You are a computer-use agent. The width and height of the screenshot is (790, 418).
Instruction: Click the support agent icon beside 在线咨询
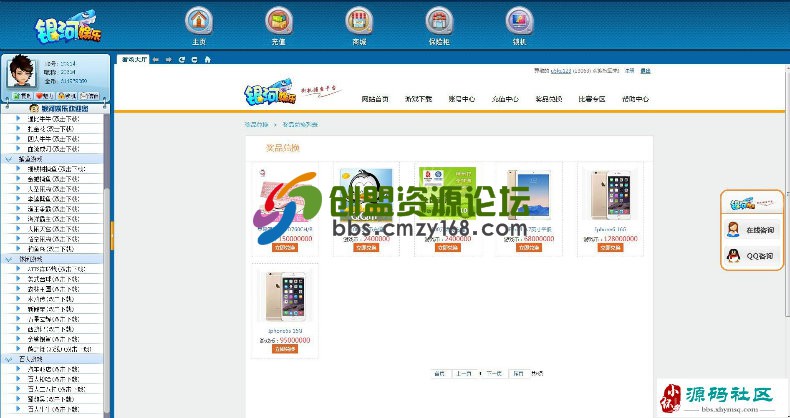pos(733,230)
